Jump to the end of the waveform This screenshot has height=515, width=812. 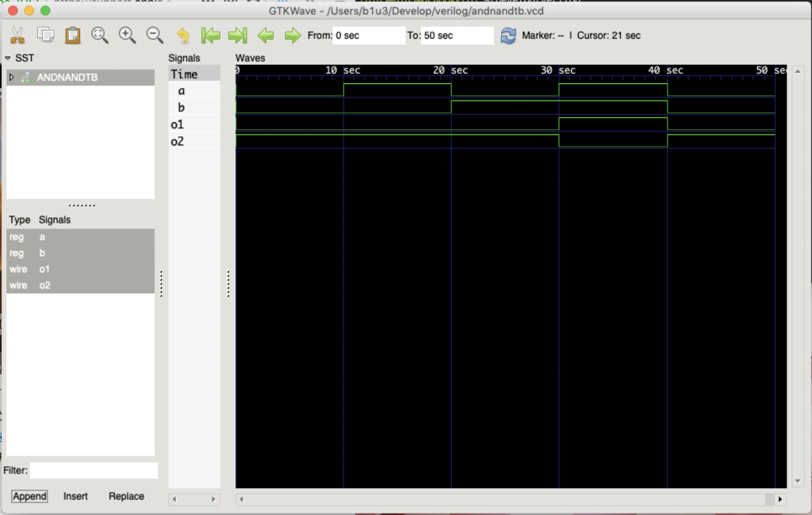238,35
